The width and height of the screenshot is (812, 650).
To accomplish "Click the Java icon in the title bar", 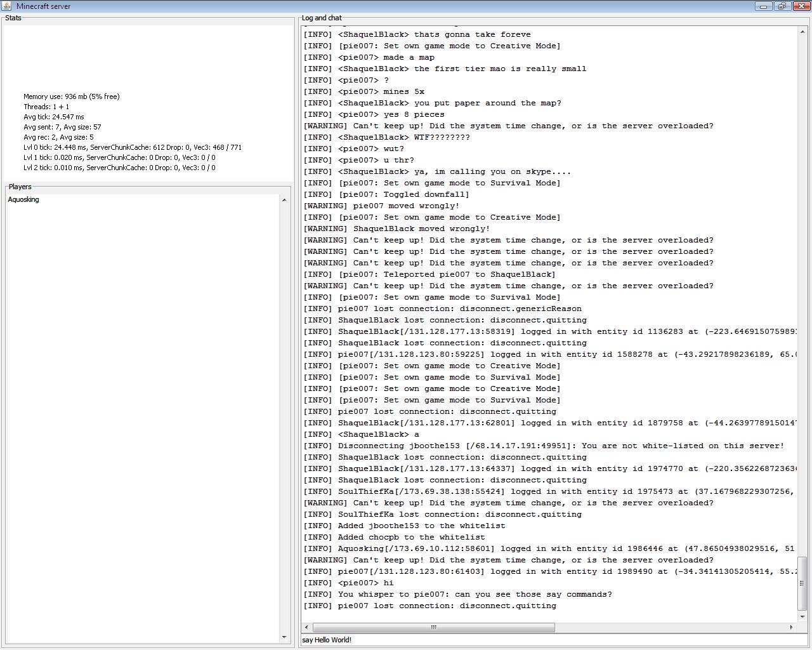I will pos(6,6).
